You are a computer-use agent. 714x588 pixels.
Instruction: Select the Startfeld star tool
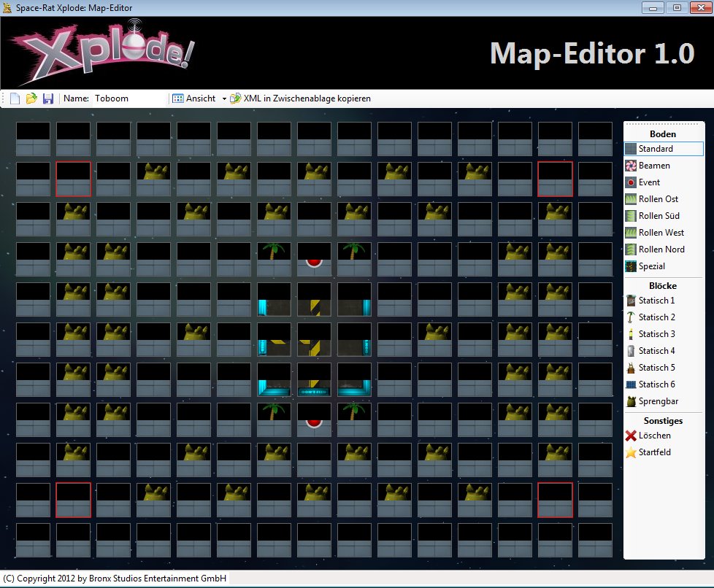[654, 452]
